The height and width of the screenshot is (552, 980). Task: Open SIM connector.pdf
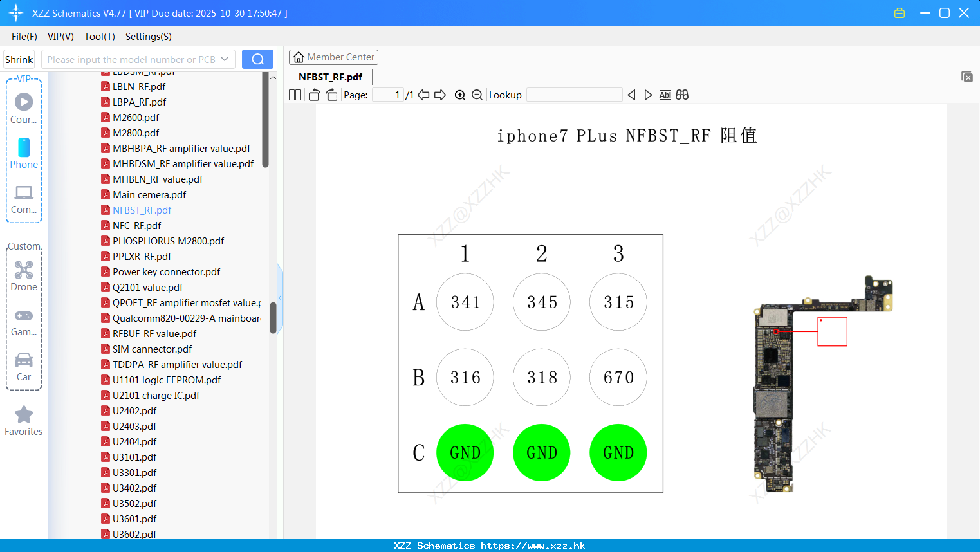(152, 349)
